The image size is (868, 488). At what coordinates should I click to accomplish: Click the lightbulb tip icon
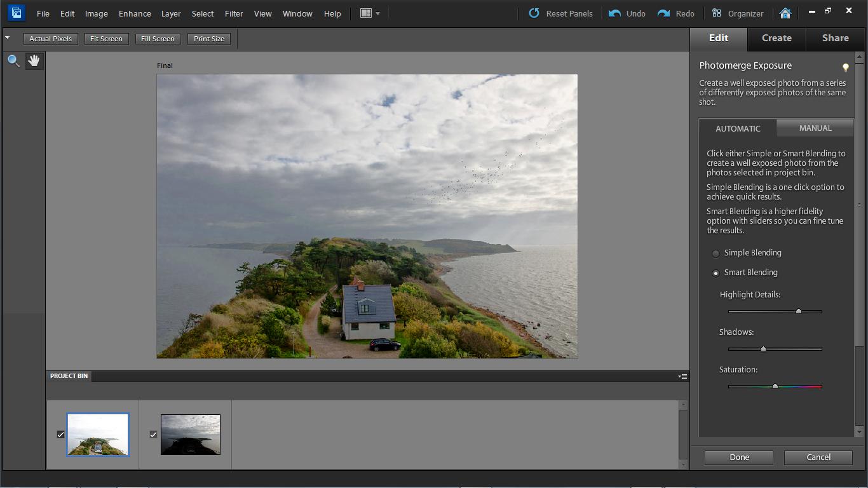coord(845,67)
